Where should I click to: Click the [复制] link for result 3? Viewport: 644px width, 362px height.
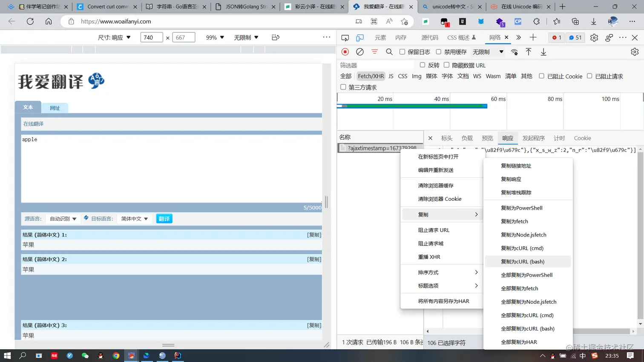(314, 325)
